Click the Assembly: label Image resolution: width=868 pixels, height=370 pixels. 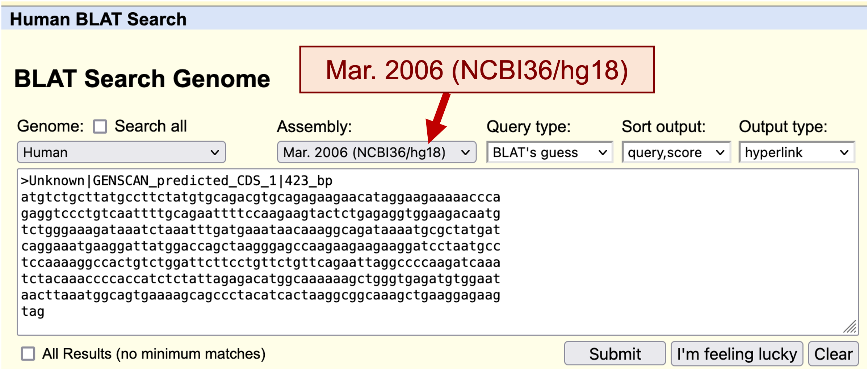314,127
